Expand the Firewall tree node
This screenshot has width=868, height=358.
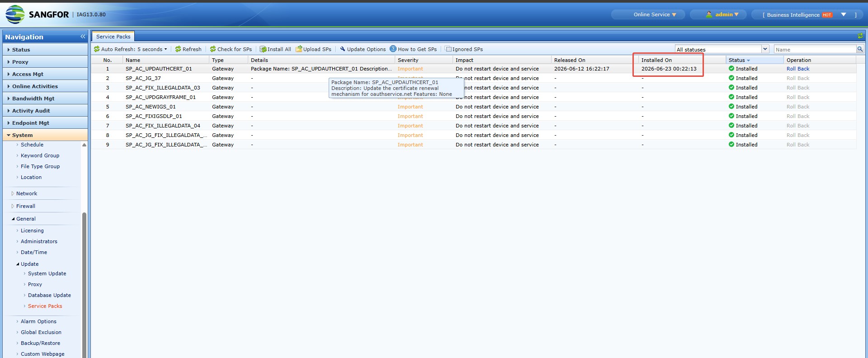pos(13,206)
